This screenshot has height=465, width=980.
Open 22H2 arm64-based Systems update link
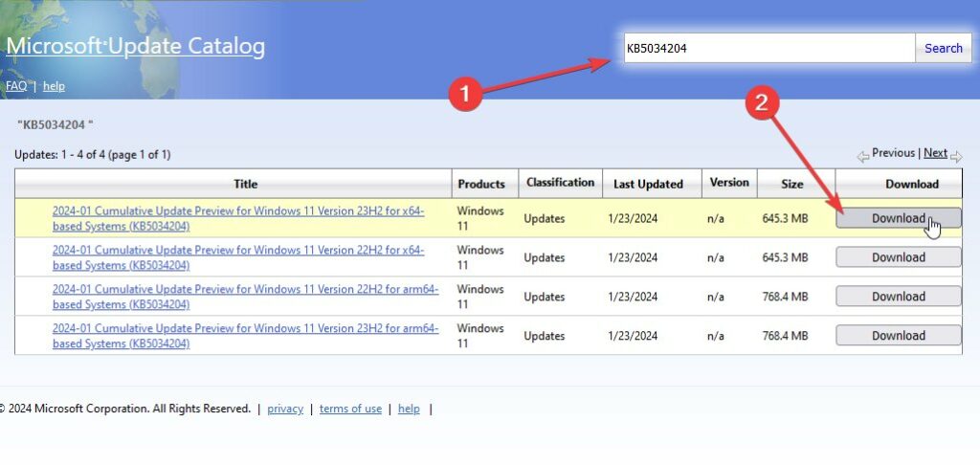coord(246,297)
